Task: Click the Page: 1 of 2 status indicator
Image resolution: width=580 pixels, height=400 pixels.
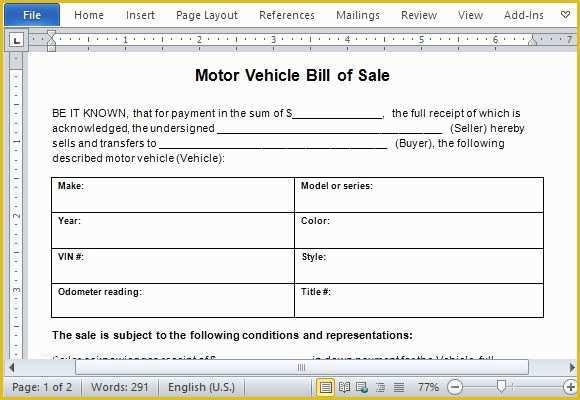Action: (x=42, y=387)
